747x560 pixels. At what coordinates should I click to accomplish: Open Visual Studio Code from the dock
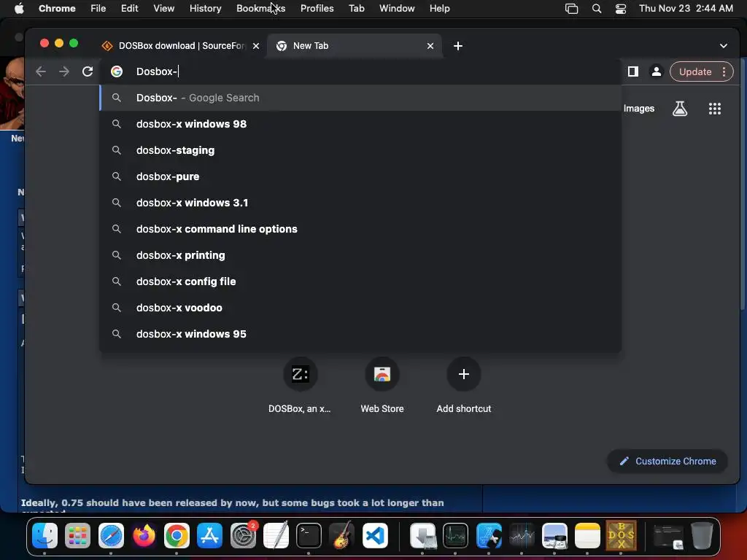tap(375, 535)
